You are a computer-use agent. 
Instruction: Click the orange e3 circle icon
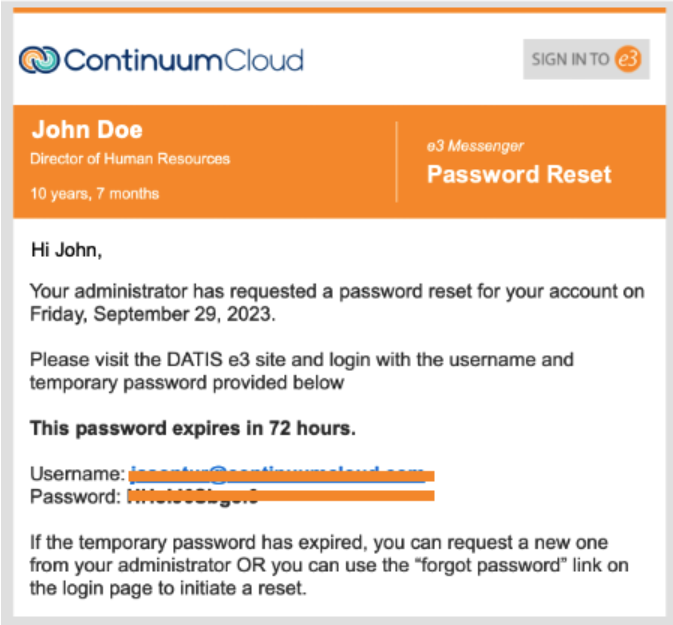pyautogui.click(x=628, y=59)
